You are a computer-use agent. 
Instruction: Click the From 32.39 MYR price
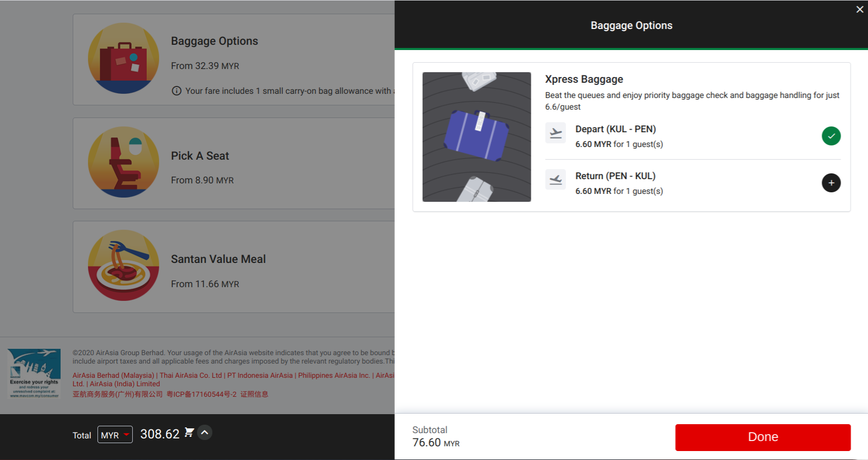[x=205, y=66]
